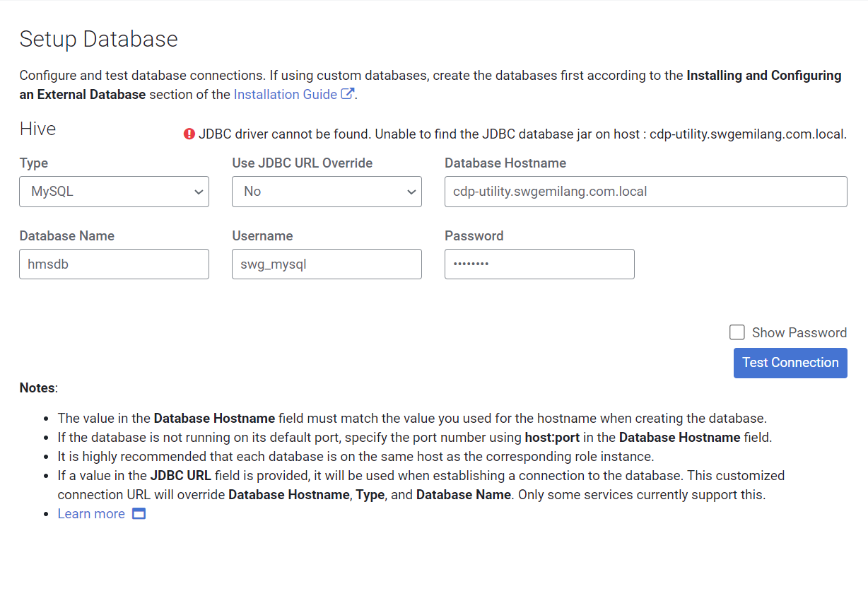
Task: Click the Test Connection button
Action: pyautogui.click(x=790, y=363)
